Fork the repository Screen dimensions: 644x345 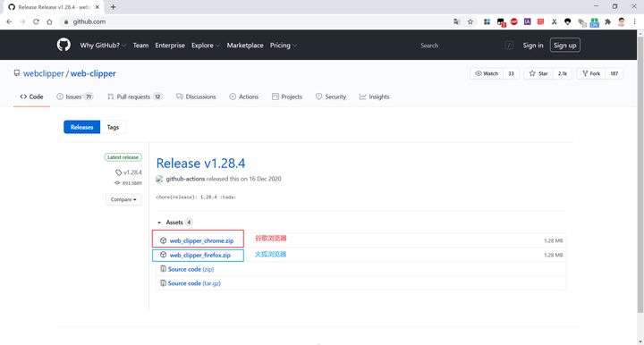pyautogui.click(x=591, y=73)
